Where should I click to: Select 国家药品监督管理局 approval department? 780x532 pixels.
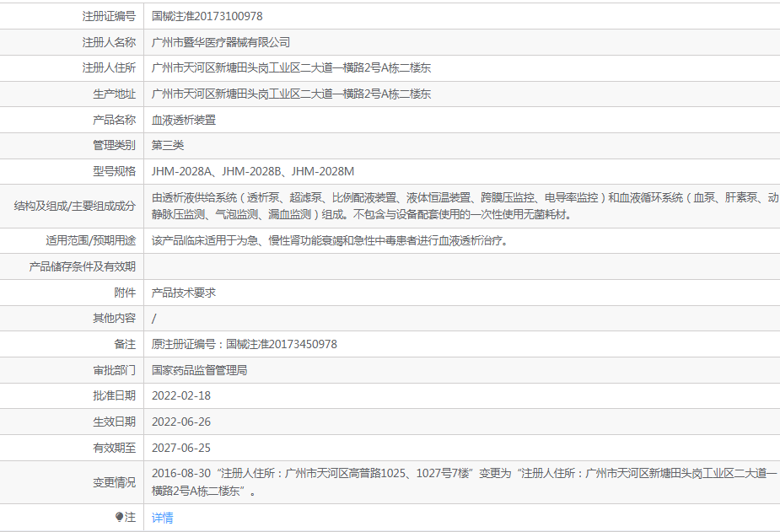pyautogui.click(x=200, y=370)
